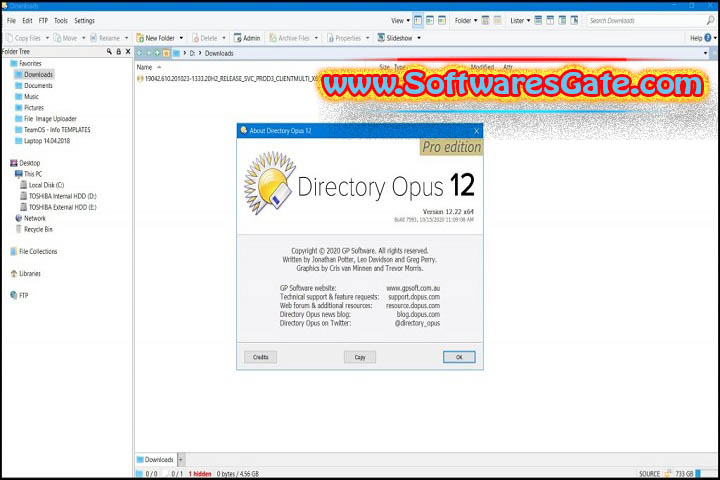Select Local Disk (C:) in tree
The height and width of the screenshot is (480, 720).
tap(46, 185)
